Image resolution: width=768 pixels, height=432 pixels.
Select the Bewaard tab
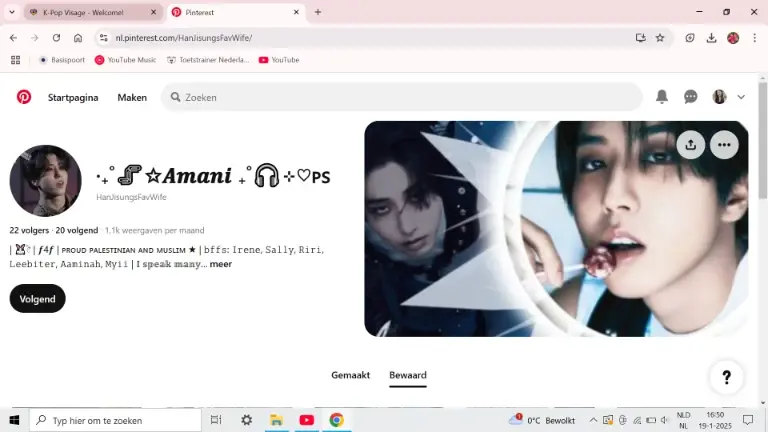[x=408, y=375]
